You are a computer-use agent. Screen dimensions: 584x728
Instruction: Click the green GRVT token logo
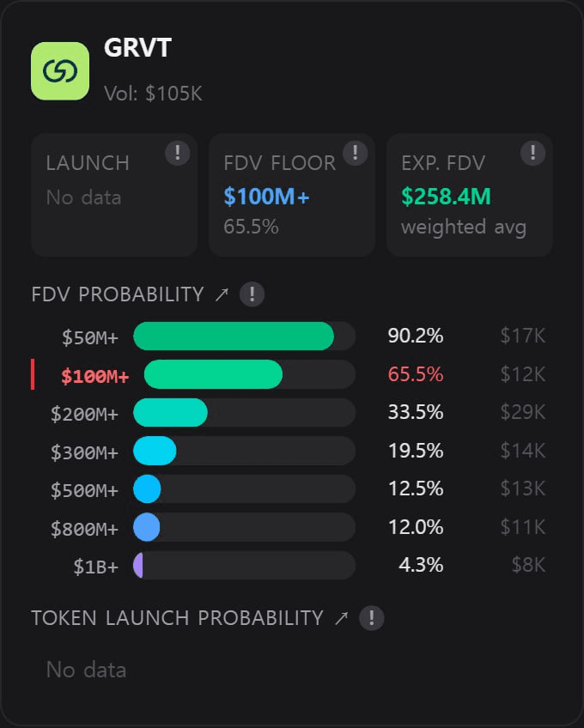[60, 71]
